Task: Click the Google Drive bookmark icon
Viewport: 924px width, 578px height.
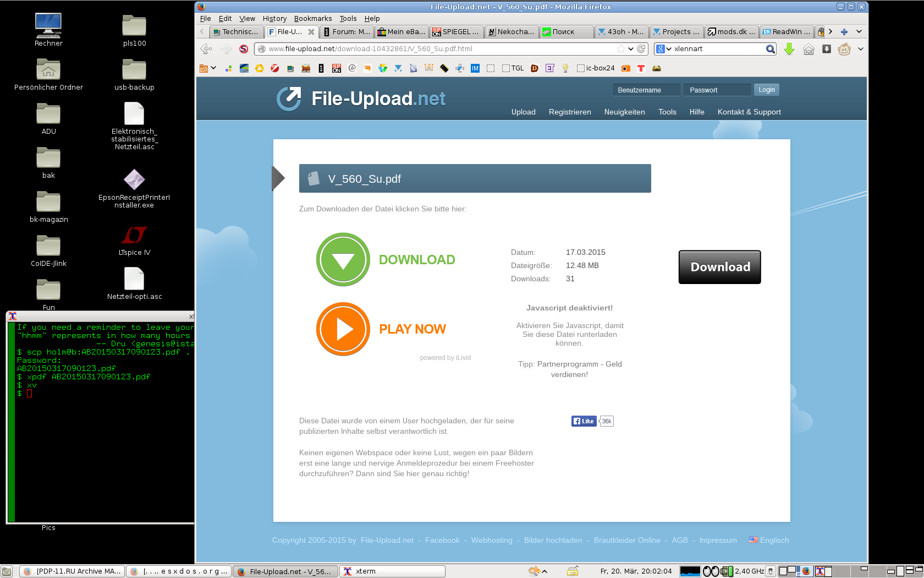Action: (259, 68)
